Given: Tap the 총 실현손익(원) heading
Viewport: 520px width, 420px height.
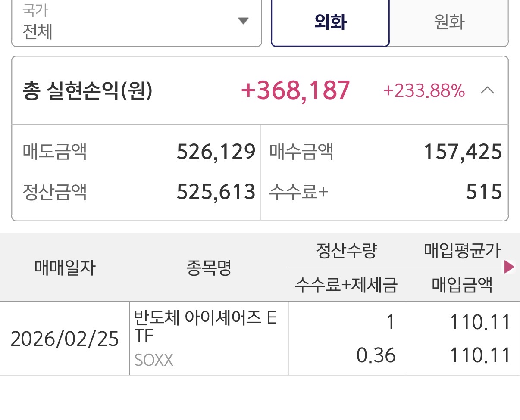Looking at the screenshot, I should (x=88, y=91).
